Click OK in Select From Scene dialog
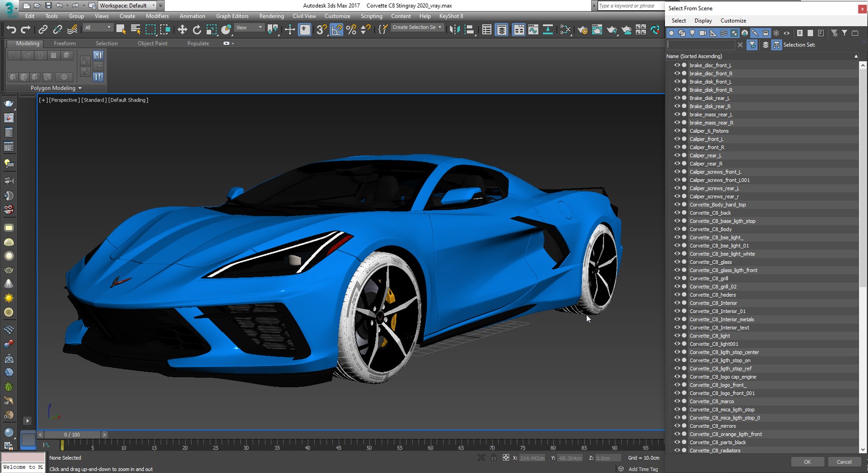The height and width of the screenshot is (473, 868). click(807, 462)
